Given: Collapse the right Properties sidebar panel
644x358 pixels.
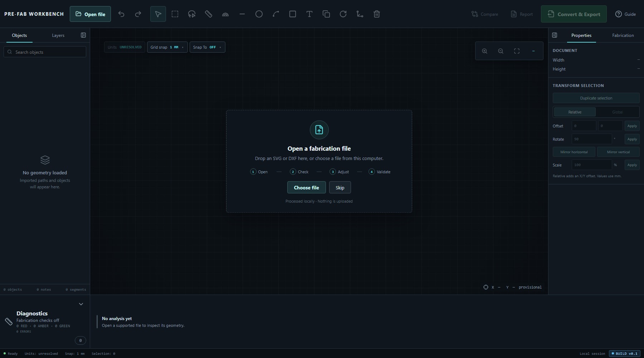Looking at the screenshot, I should tap(555, 35).
